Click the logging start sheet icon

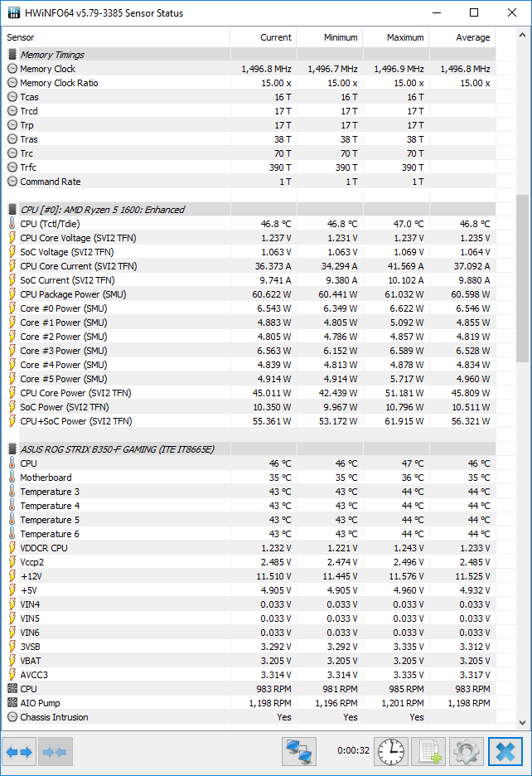428,752
